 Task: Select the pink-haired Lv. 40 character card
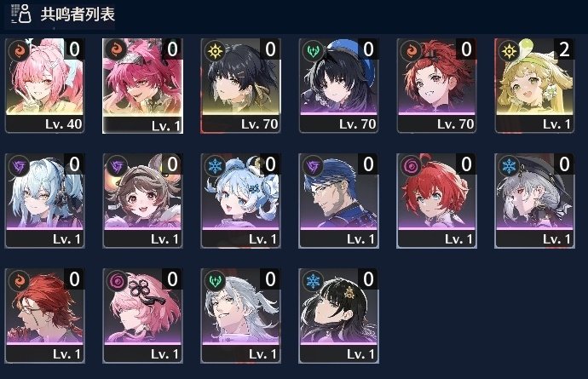tap(45, 85)
